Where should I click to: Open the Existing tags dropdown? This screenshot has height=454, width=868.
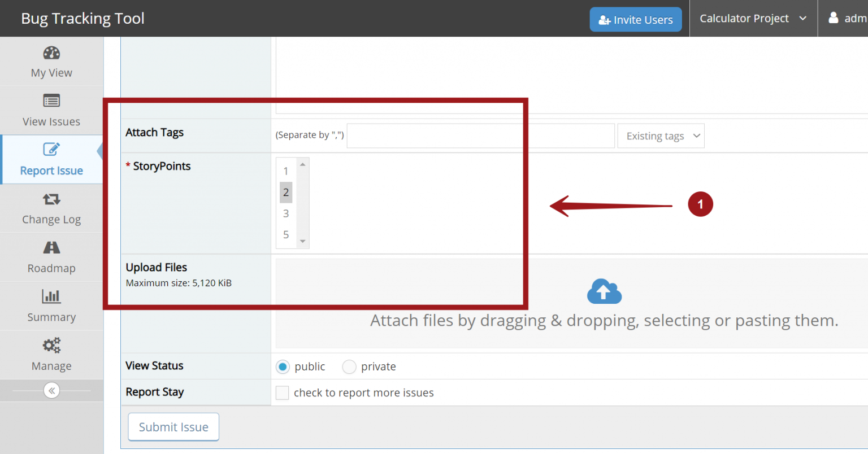click(660, 136)
